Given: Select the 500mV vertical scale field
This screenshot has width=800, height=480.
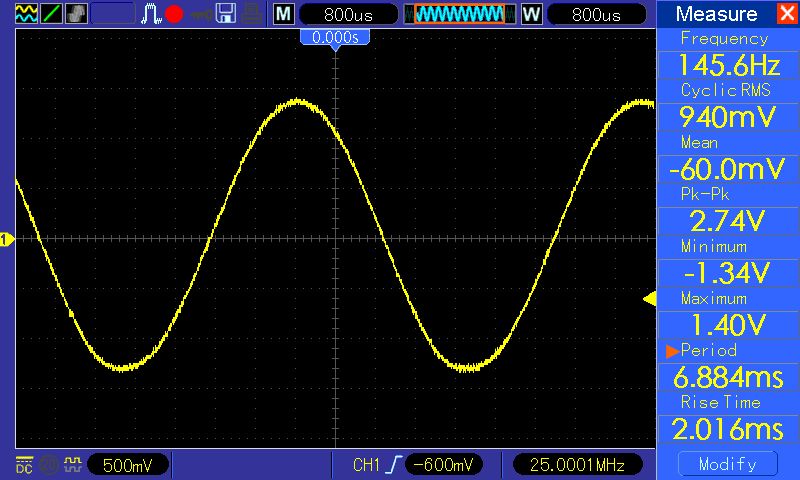Looking at the screenshot, I should pyautogui.click(x=128, y=465).
